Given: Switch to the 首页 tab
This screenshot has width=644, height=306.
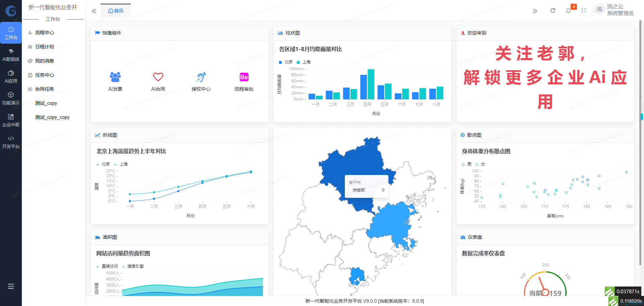Looking at the screenshot, I should [x=116, y=11].
